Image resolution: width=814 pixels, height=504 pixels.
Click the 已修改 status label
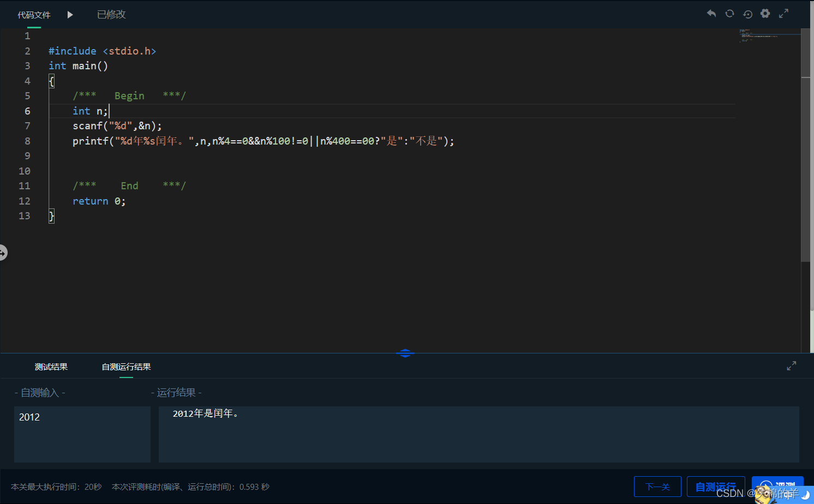[x=111, y=15]
